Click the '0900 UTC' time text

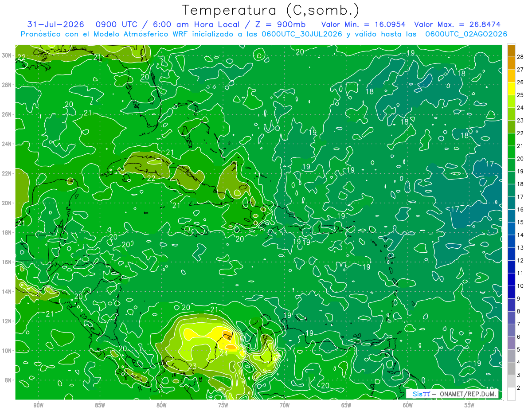117,24
